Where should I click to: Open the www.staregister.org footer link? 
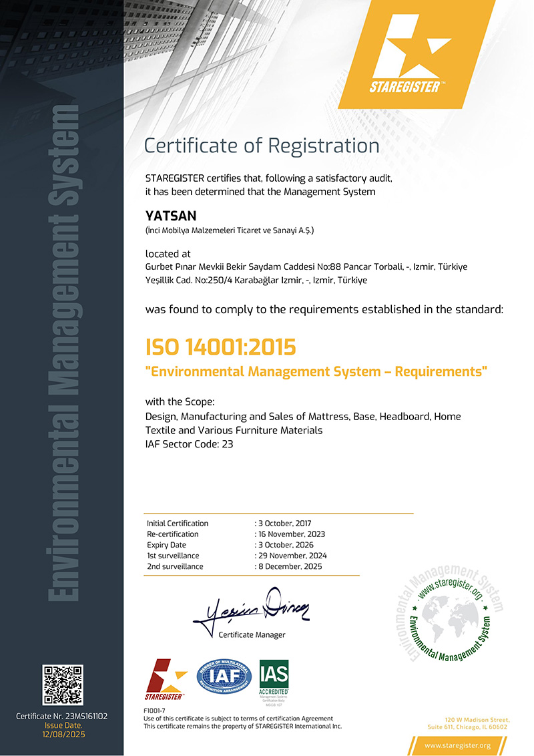click(x=457, y=745)
